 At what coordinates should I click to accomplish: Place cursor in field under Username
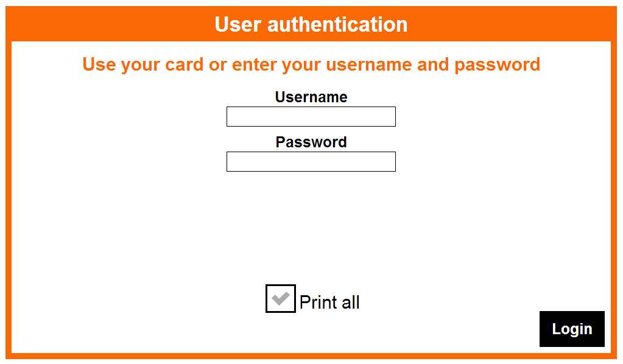(311, 116)
